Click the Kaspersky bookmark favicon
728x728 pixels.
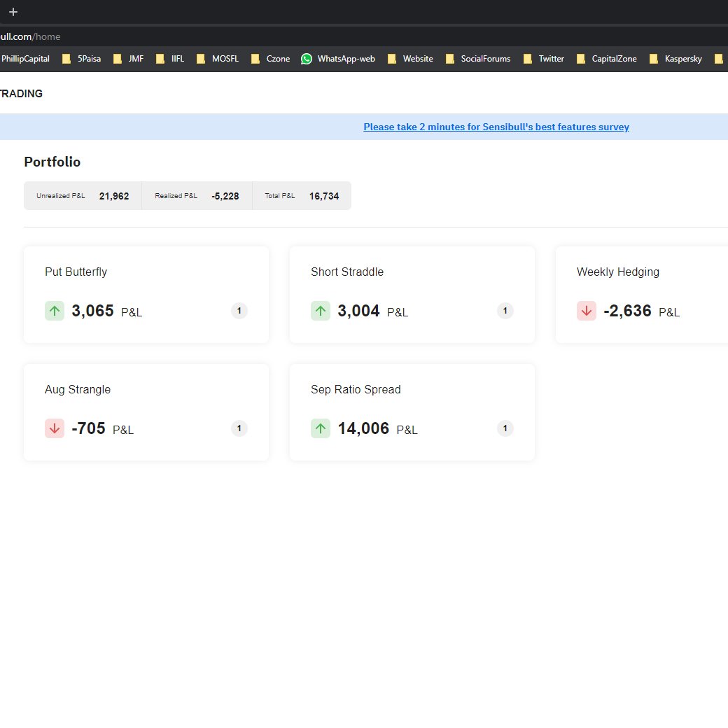point(652,59)
